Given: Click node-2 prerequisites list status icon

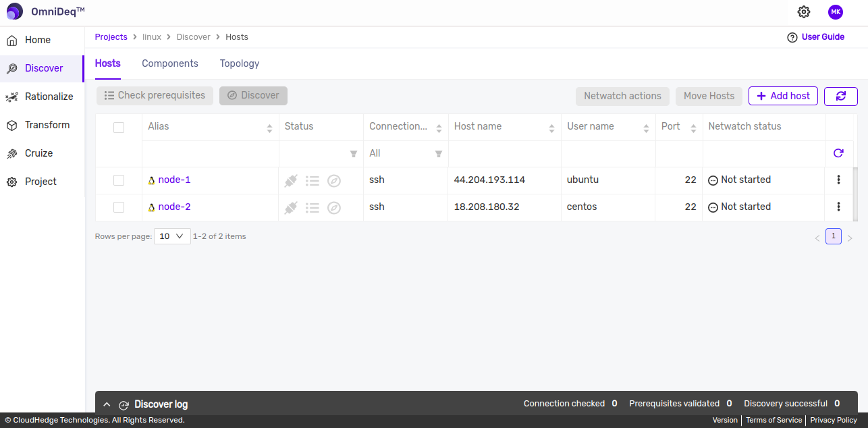Looking at the screenshot, I should pos(312,207).
